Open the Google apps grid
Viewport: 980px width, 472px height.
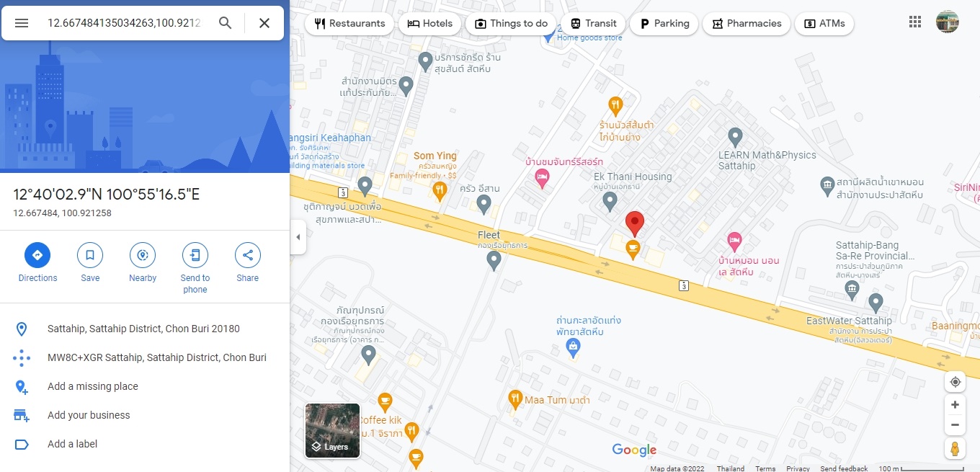point(915,22)
